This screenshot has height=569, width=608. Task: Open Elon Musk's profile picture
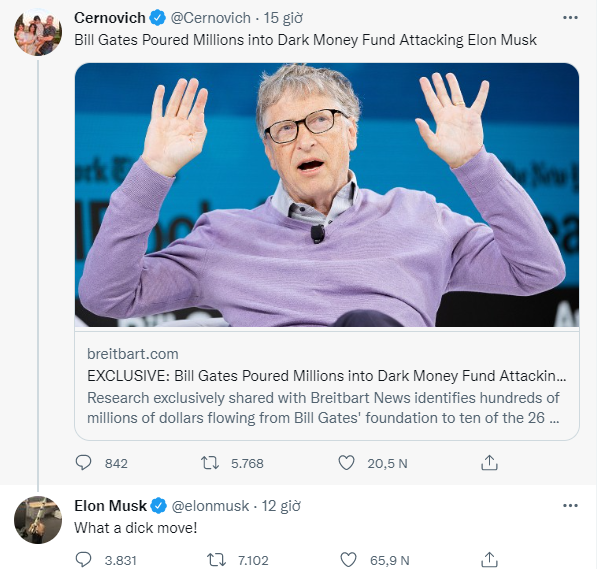tap(38, 520)
